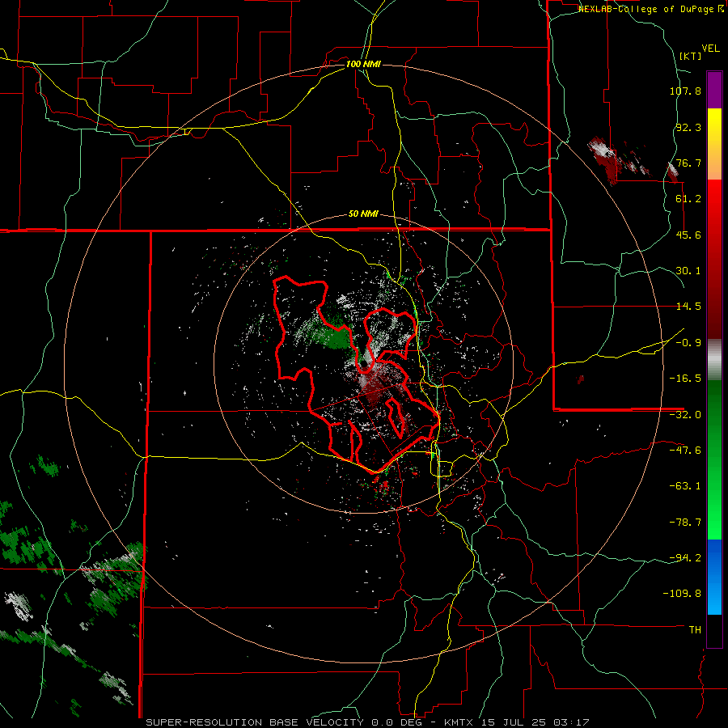The image size is (728, 728).
Task: Click the -94.2 velocity scale value
Action: pyautogui.click(x=685, y=558)
